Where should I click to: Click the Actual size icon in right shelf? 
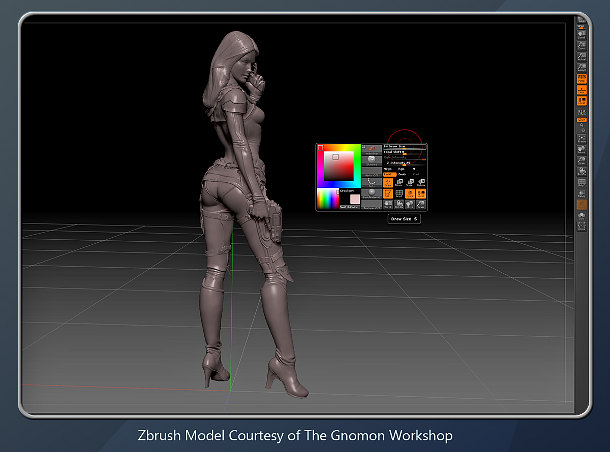[x=582, y=56]
